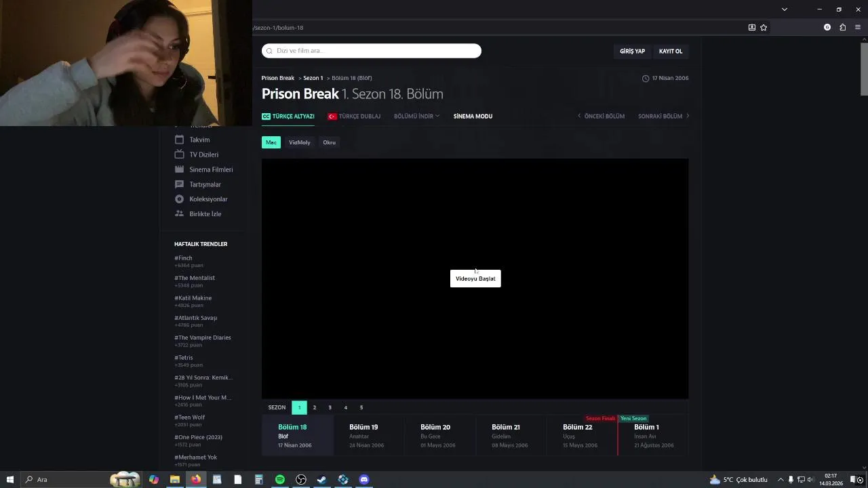Select season 5 tab
Screen dimensions: 868x488
tap(361, 407)
